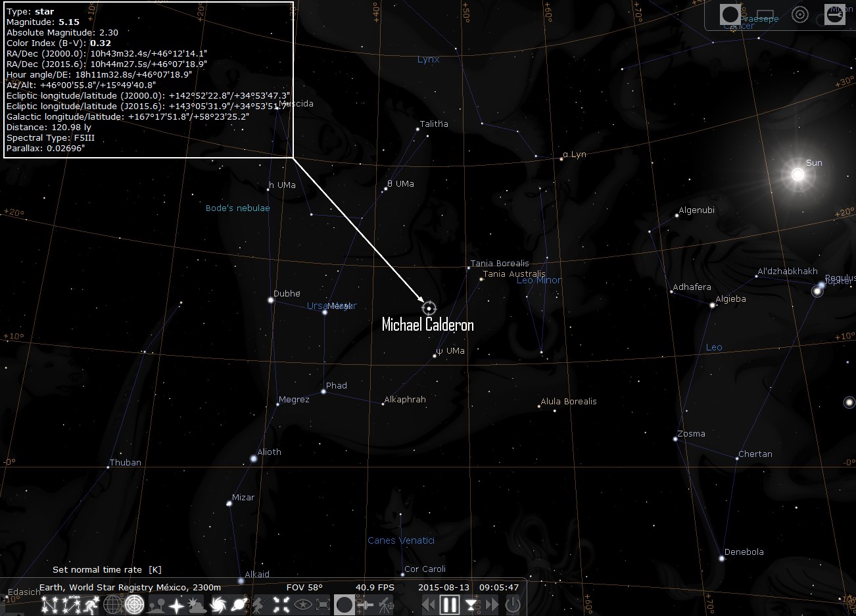
Task: Switch equatorial/azimuthal mount telescope icon
Action: (261, 604)
